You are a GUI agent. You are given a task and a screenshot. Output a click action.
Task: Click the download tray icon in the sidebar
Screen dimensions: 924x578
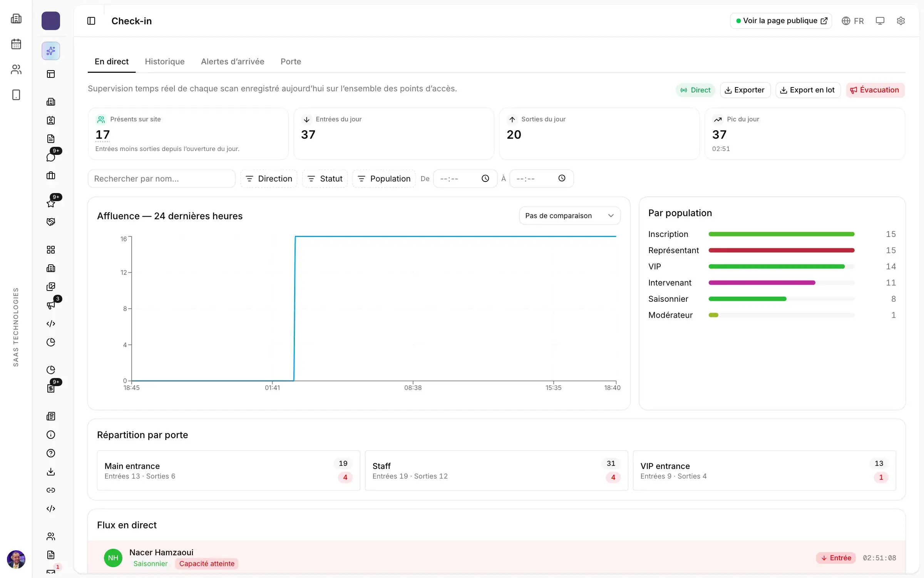[x=51, y=471]
